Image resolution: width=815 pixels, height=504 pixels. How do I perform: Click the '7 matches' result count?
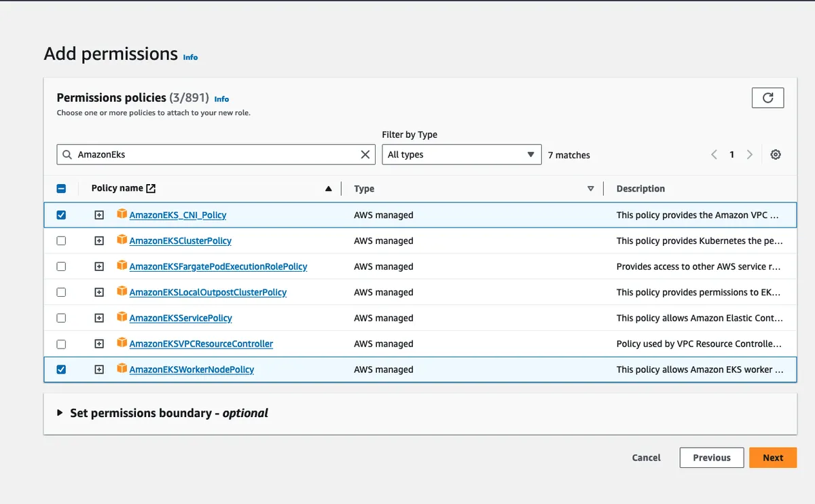(569, 155)
